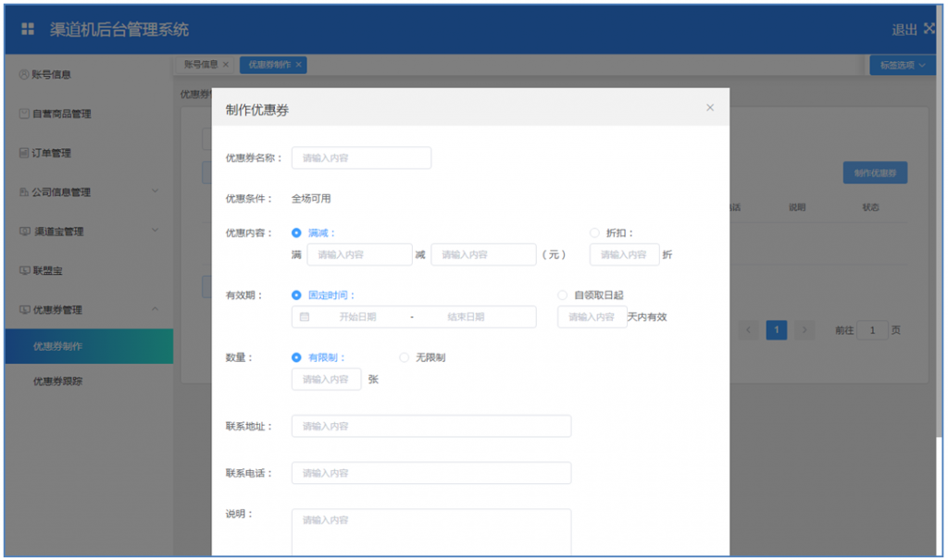The height and width of the screenshot is (560, 948).
Task: Select the 无限制 quantity option
Action: 404,357
